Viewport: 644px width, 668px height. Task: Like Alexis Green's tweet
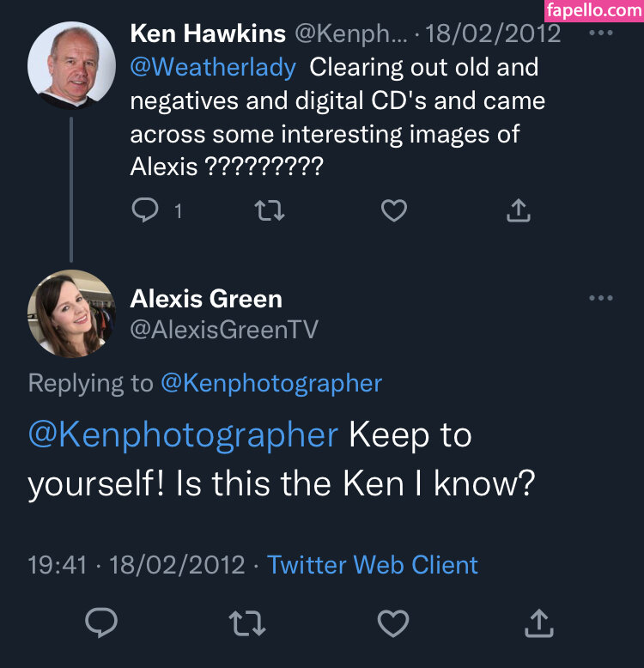393,623
